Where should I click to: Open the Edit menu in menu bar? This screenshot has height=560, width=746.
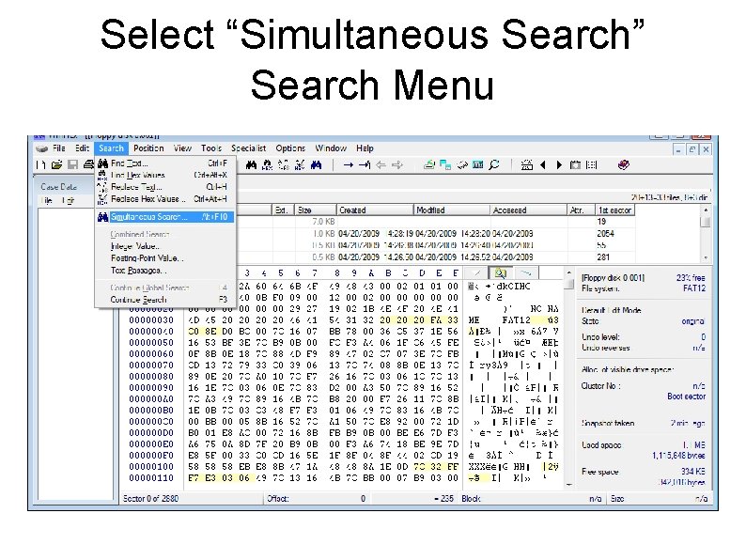[x=82, y=148]
